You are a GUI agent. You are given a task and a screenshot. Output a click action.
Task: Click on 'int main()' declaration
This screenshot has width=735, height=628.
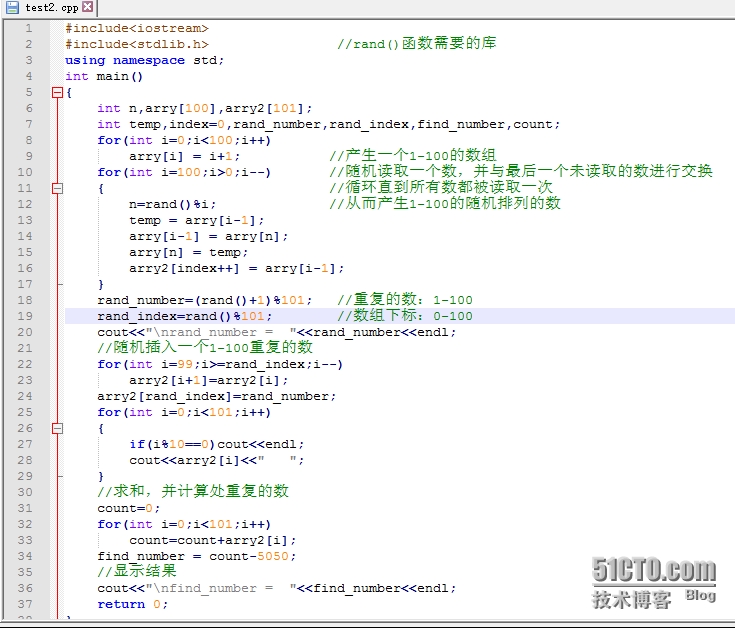coord(104,76)
